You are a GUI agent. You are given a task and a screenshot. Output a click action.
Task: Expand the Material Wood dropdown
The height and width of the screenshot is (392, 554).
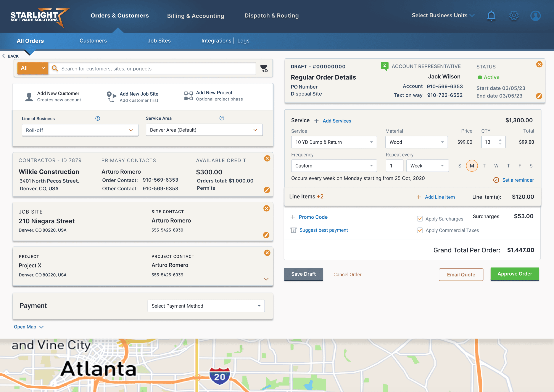point(416,142)
